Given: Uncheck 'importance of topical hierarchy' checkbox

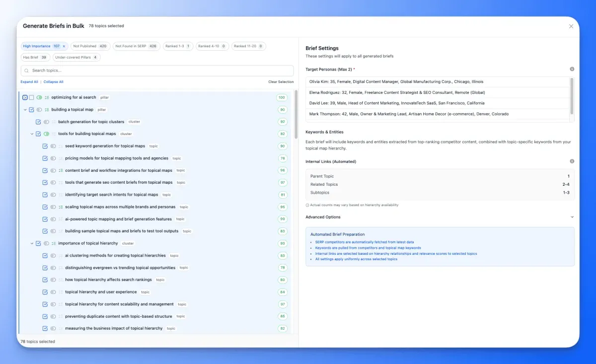Looking at the screenshot, I should [x=38, y=243].
